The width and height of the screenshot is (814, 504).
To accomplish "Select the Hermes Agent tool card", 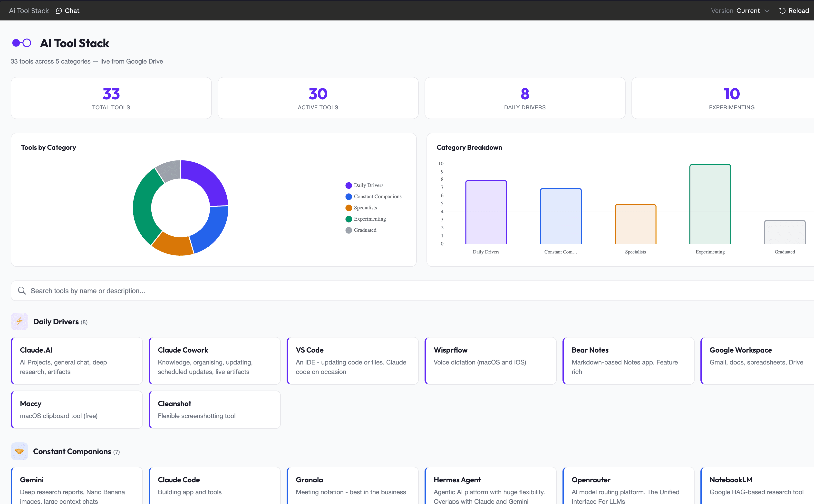I will coord(490,486).
